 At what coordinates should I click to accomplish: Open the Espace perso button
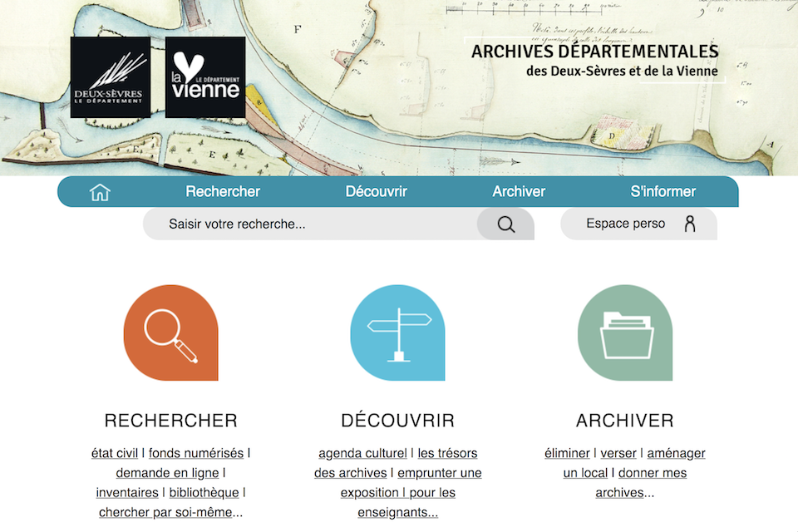click(638, 224)
